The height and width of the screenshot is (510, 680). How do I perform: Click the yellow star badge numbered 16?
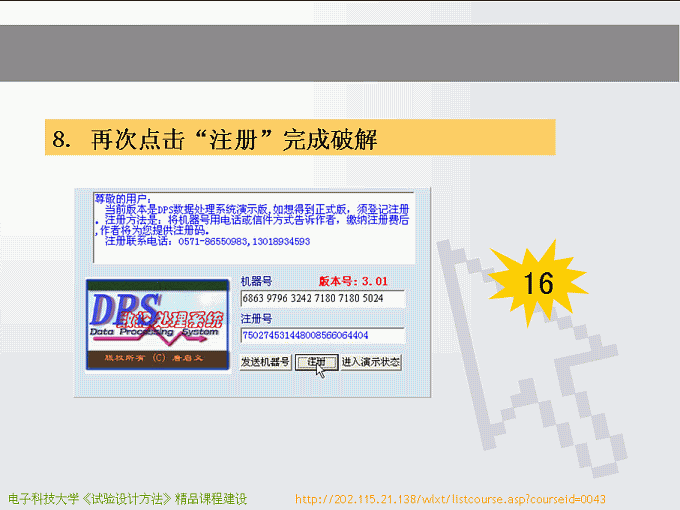click(538, 283)
